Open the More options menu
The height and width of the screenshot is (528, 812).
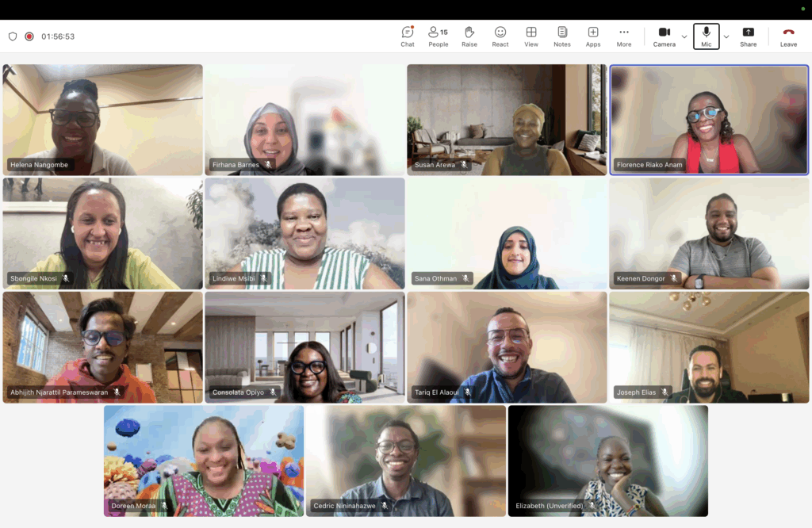(624, 36)
